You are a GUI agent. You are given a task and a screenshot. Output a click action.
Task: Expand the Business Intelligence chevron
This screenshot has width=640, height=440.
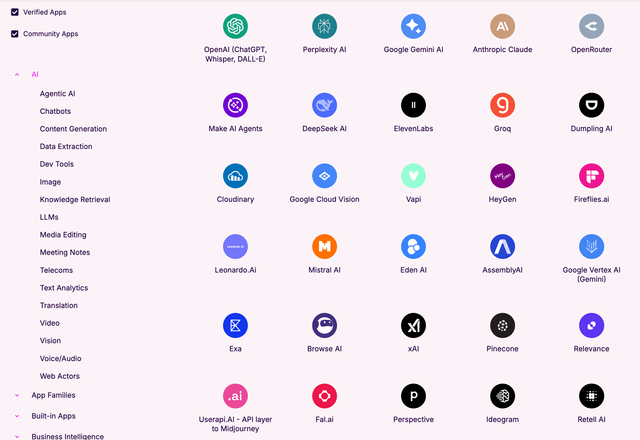17,436
